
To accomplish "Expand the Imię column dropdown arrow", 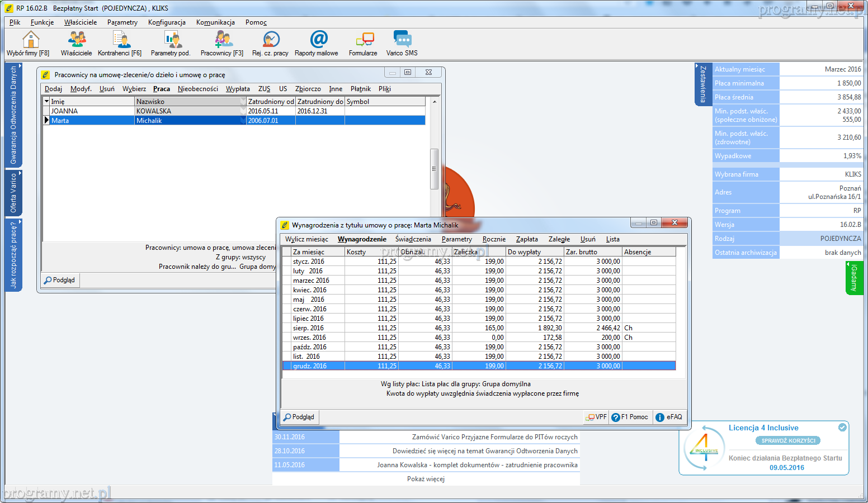I will 46,102.
